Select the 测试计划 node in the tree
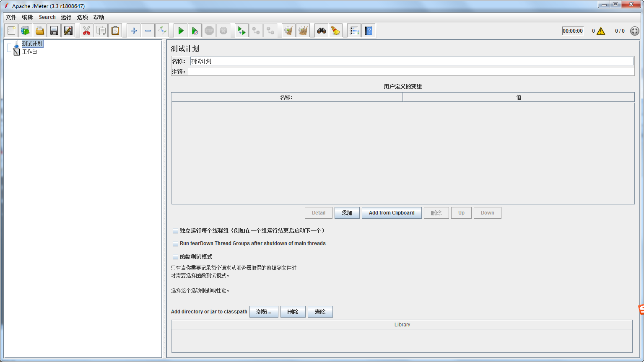The height and width of the screenshot is (362, 644). [x=32, y=44]
